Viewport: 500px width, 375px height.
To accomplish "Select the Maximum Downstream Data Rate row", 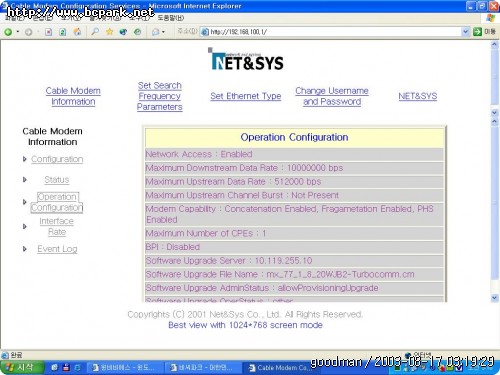I will pos(294,168).
